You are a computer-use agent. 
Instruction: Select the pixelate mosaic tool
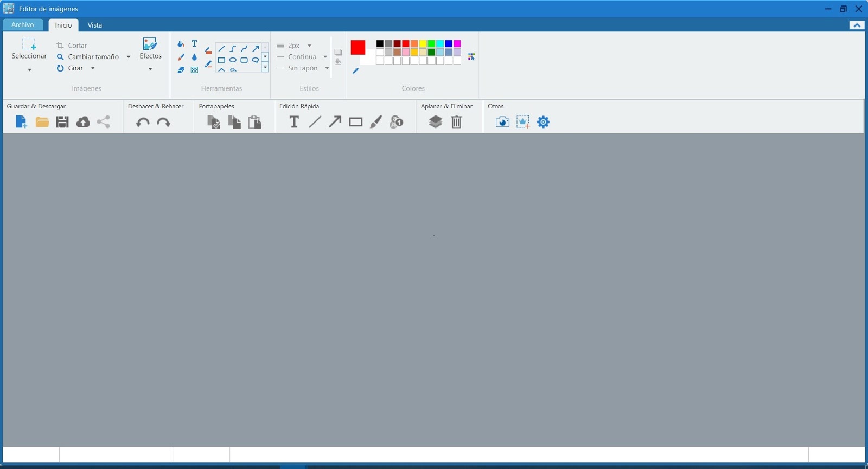[x=194, y=70]
